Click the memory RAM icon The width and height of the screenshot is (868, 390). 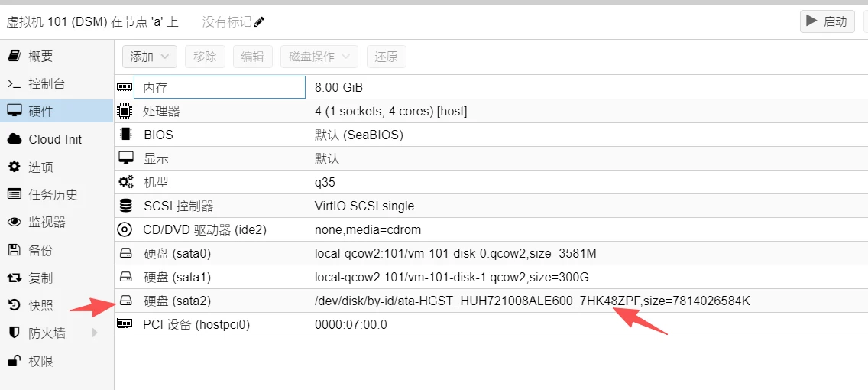[x=125, y=87]
